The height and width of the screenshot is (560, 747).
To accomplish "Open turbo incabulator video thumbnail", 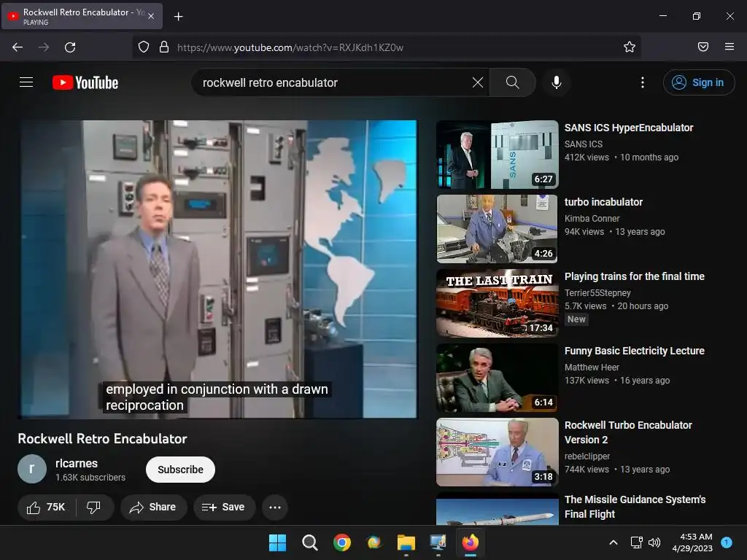I will [x=498, y=229].
